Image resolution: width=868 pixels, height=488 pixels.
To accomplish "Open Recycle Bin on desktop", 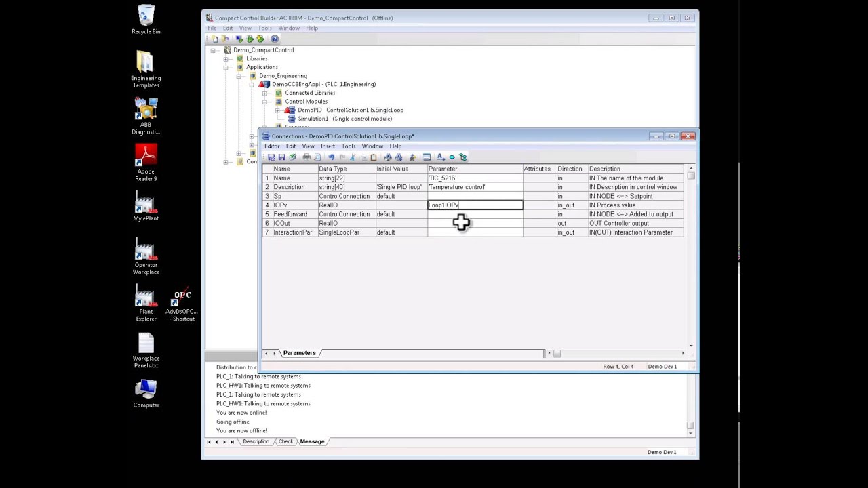I will tap(146, 20).
